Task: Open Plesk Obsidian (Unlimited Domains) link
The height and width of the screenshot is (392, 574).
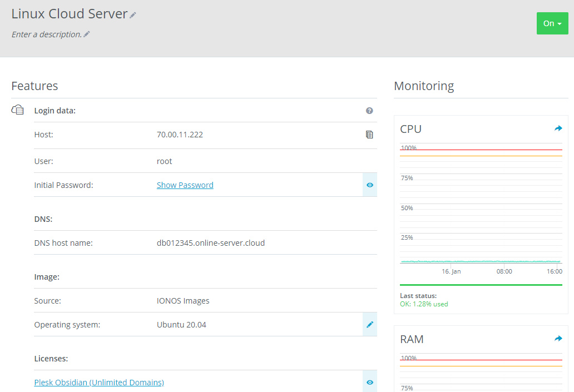Action: point(99,383)
